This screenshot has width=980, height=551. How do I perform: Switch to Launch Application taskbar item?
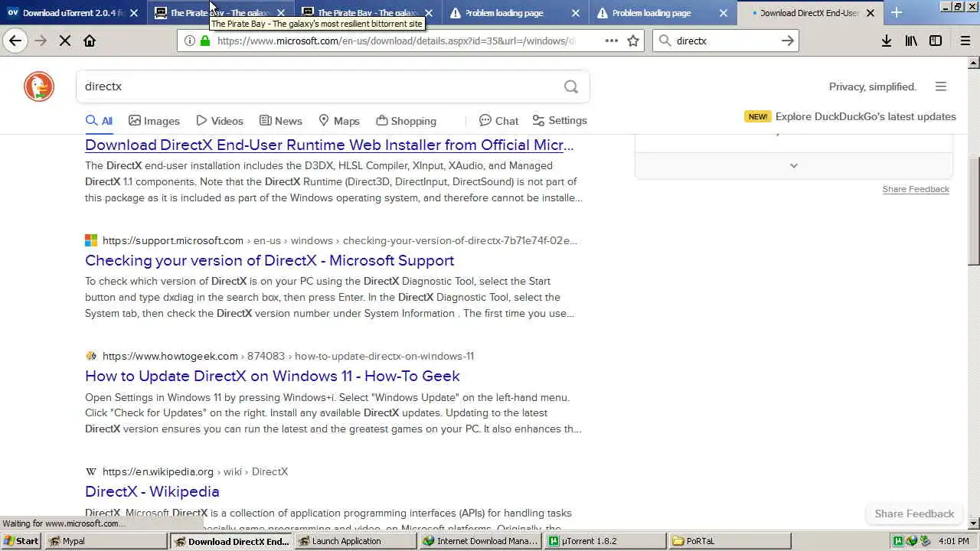[x=356, y=541]
